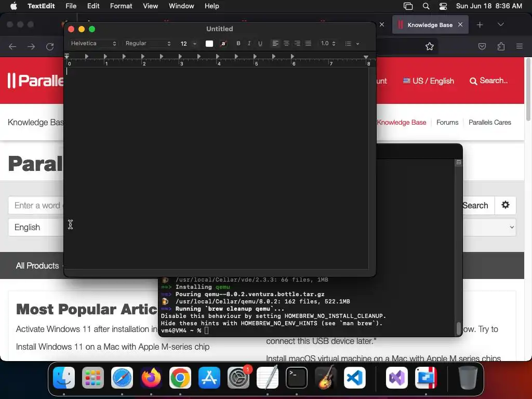
Task: Open the Window menu
Action: click(181, 6)
